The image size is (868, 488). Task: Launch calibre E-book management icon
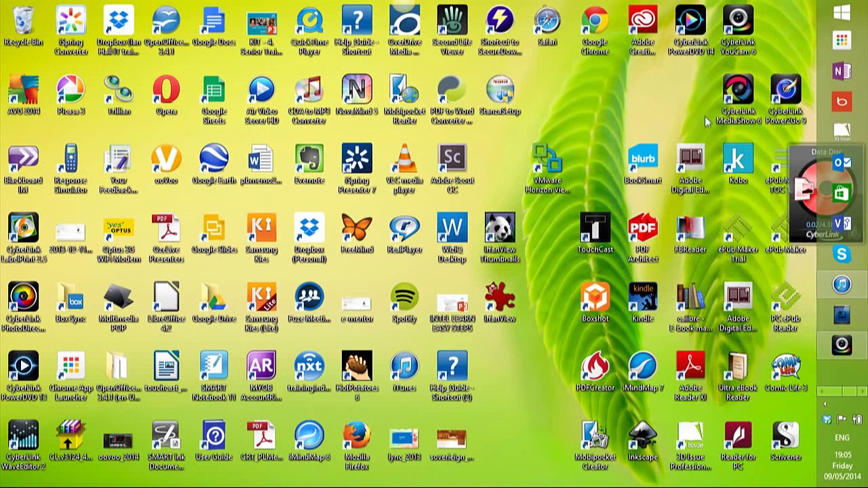[x=690, y=297]
